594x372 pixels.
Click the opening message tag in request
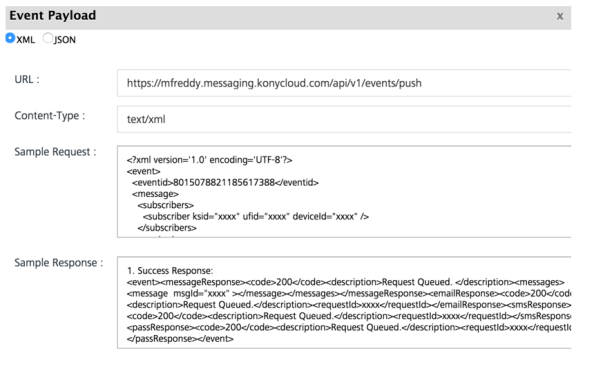coord(155,194)
